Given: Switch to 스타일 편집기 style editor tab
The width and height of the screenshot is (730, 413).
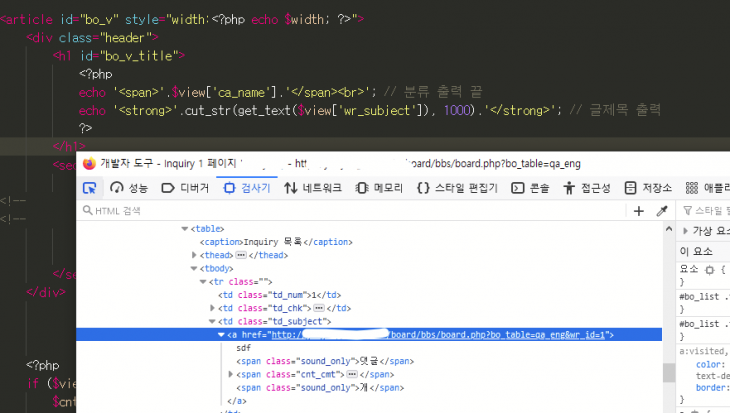Looking at the screenshot, I should click(457, 188).
